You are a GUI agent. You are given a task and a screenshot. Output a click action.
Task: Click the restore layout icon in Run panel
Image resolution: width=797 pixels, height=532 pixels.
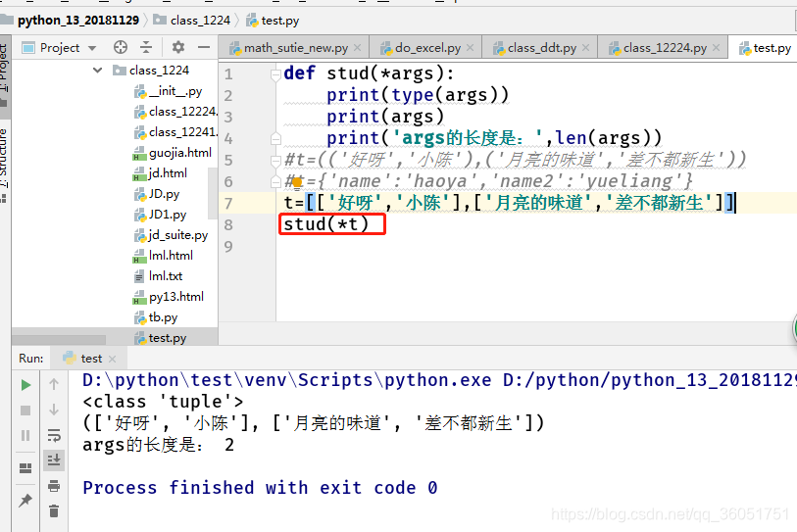pos(25,468)
